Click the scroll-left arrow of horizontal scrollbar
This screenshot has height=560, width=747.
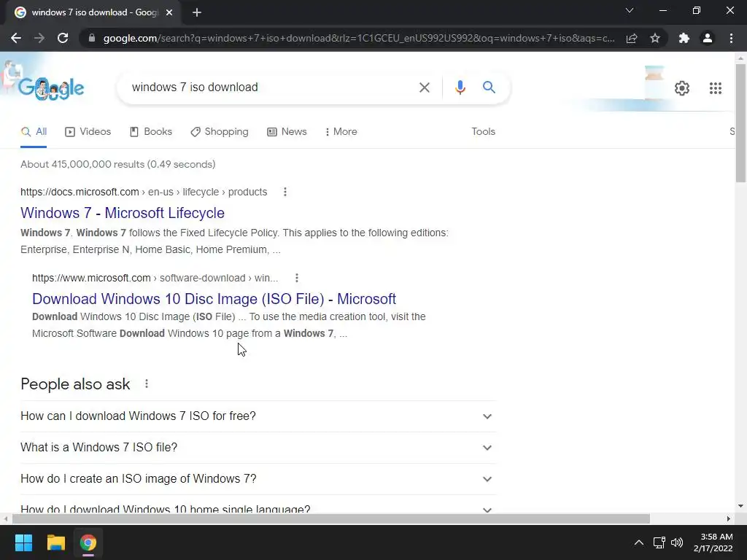(6, 518)
